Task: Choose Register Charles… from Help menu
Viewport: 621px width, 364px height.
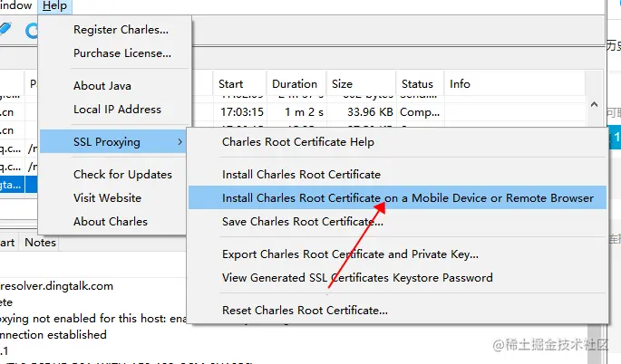Action: 121,30
